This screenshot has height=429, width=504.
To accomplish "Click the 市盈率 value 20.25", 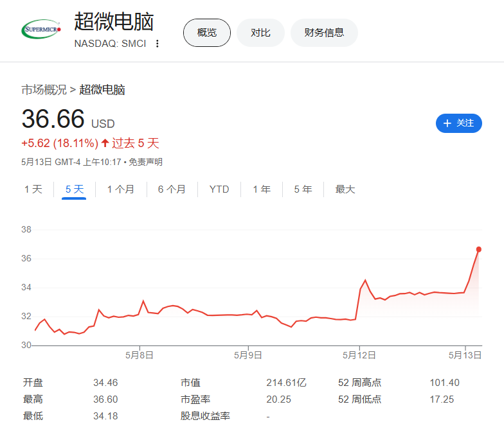I will (x=278, y=399).
